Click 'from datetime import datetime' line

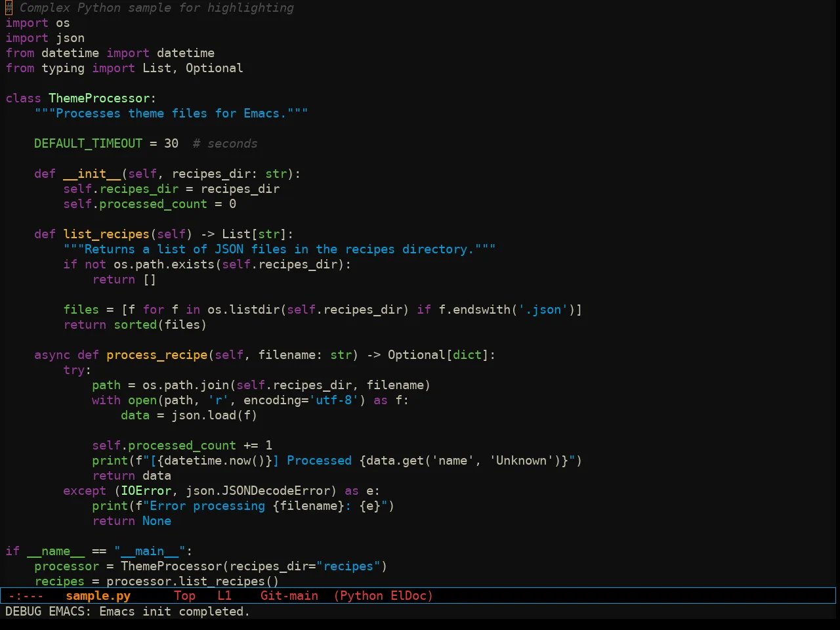tap(110, 53)
